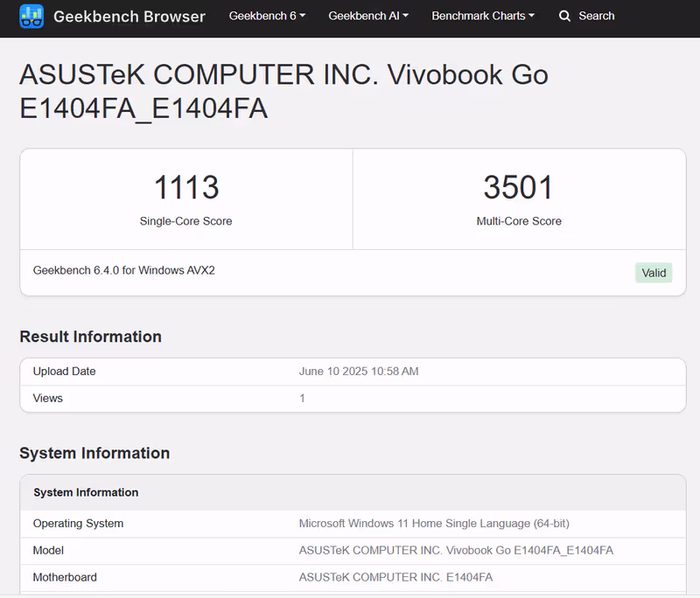This screenshot has height=598, width=700.
Task: Click the Geekbench 6.4.0 for Windows AVX2 text
Action: [x=124, y=270]
